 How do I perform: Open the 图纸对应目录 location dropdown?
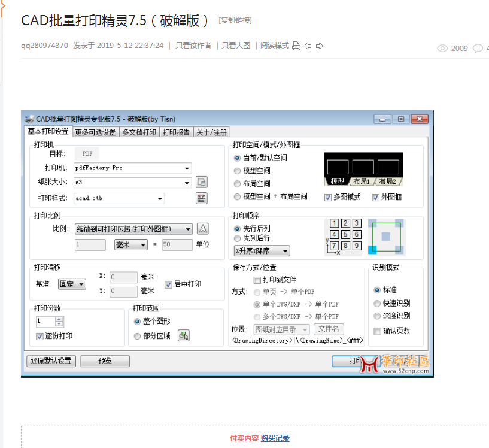282,329
